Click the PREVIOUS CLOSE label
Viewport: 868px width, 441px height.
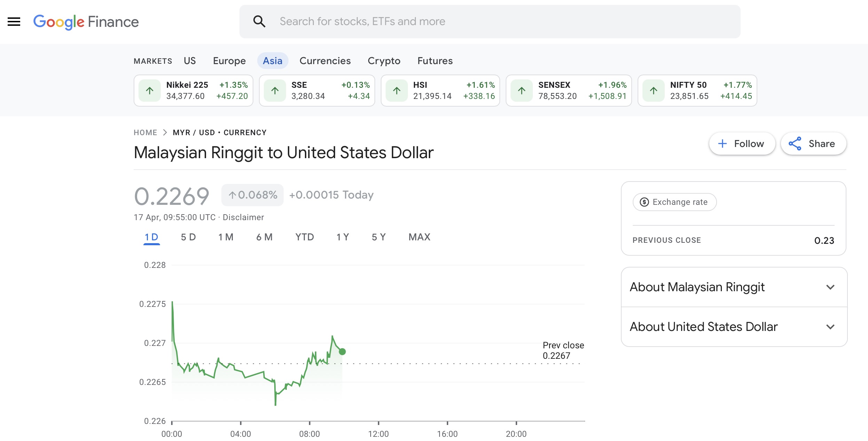click(666, 240)
